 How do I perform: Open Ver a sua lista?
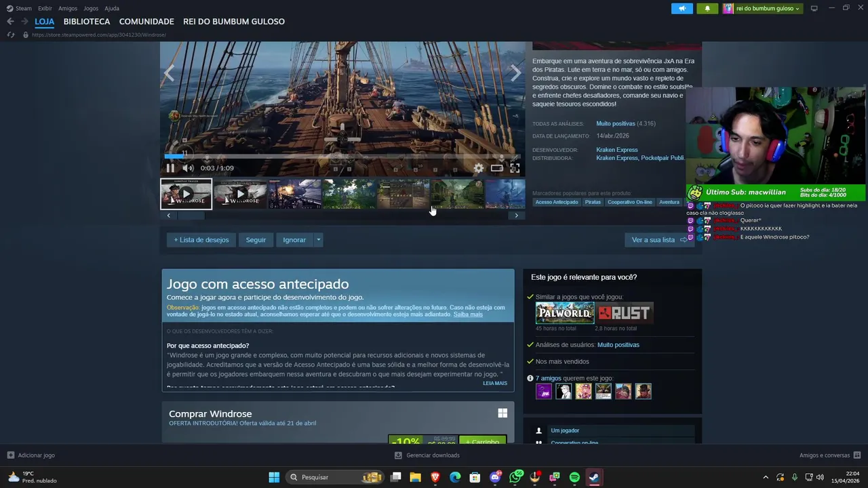(659, 240)
